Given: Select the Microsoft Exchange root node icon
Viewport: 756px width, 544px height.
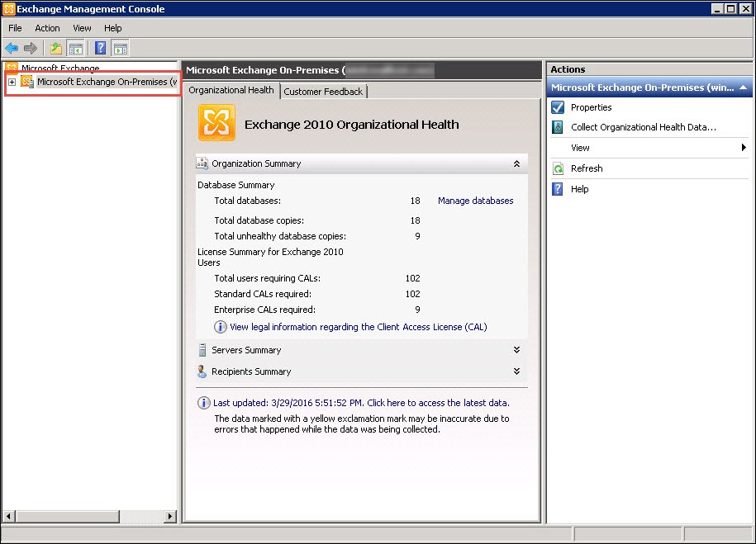Looking at the screenshot, I should point(12,67).
